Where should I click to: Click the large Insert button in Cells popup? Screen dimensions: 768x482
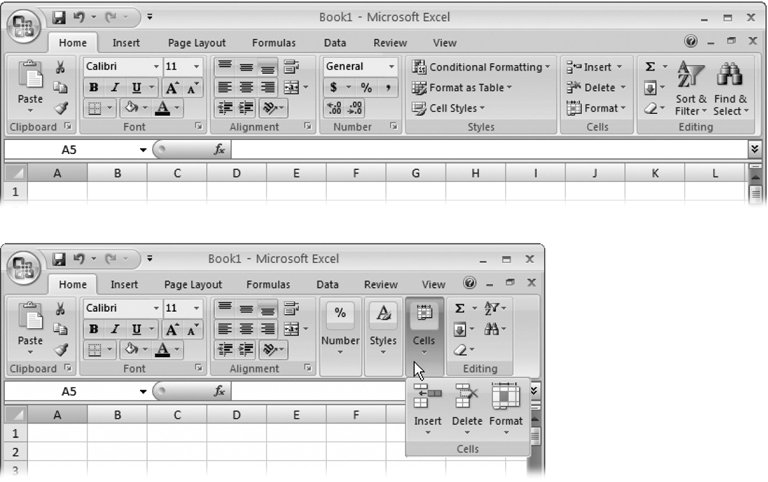click(x=428, y=406)
